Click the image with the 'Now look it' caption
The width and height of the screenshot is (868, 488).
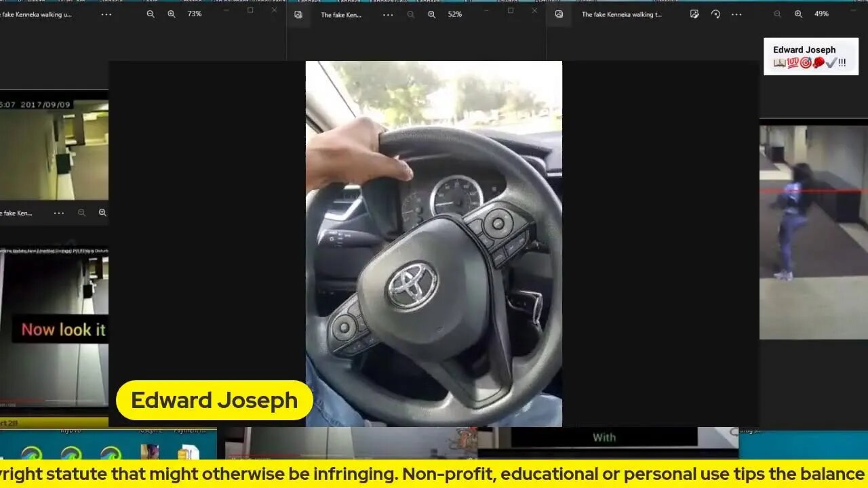tap(54, 329)
